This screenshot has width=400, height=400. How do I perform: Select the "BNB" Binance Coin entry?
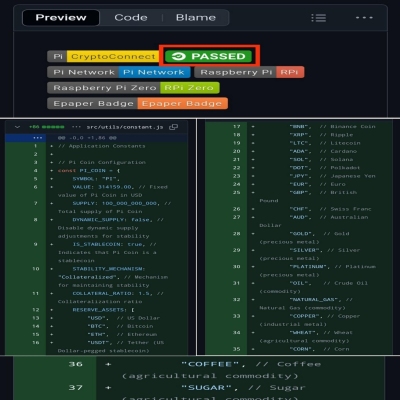pyautogui.click(x=332, y=127)
